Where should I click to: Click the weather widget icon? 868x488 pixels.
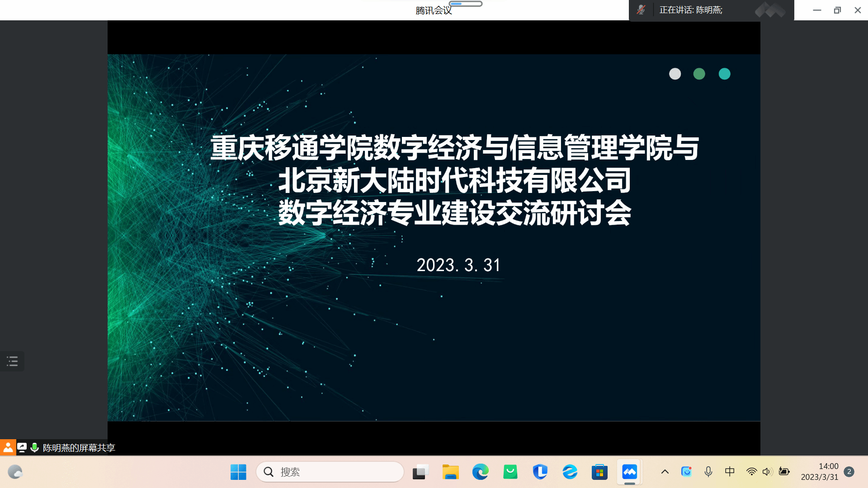click(x=15, y=472)
